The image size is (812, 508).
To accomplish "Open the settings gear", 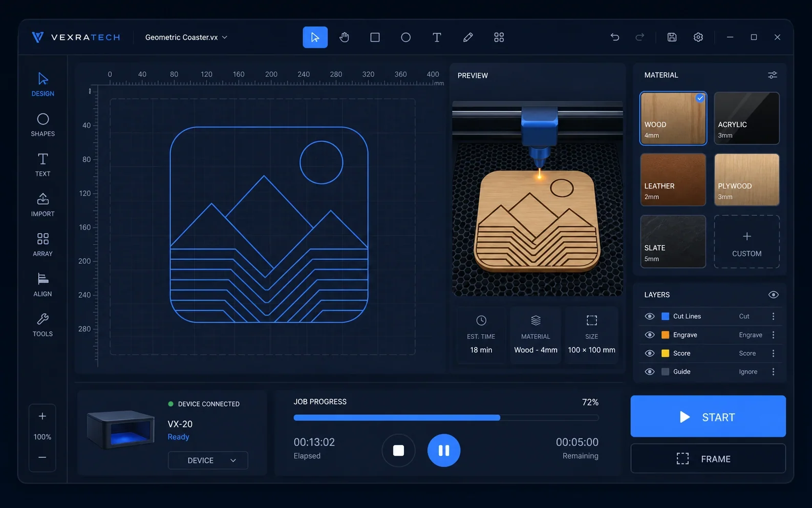I will [x=698, y=37].
